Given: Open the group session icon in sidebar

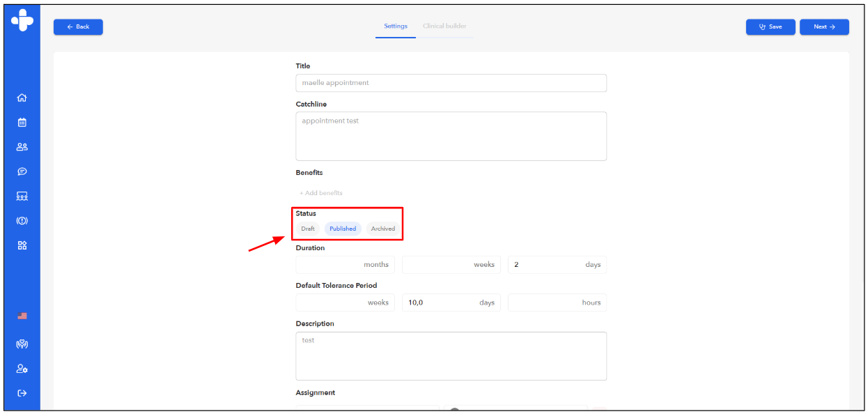Looking at the screenshot, I should [22, 197].
